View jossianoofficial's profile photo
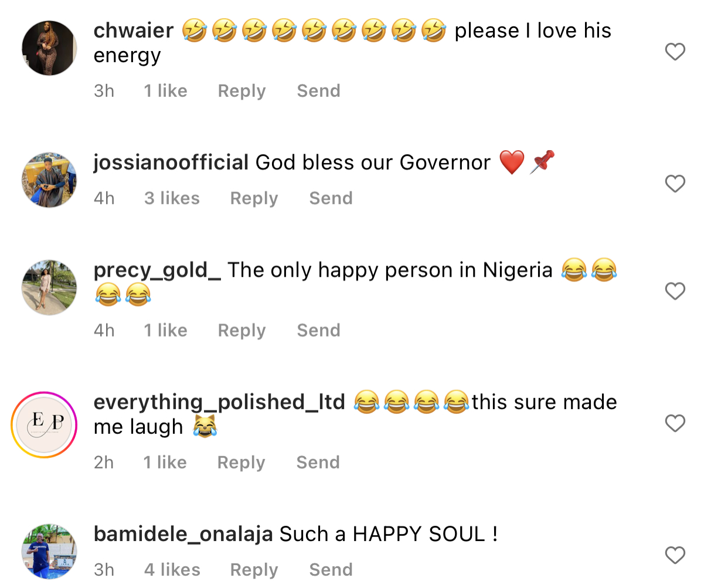Screen dimensions: 728x588 point(49,181)
